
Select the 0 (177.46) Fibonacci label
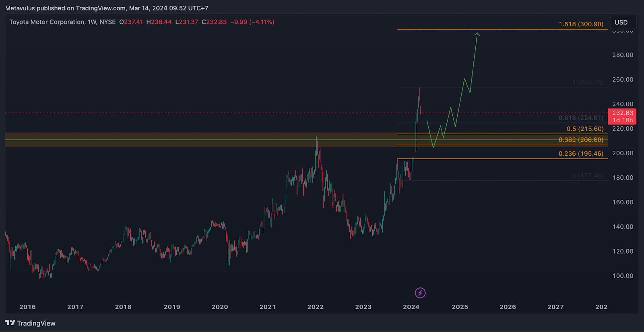[588, 176]
